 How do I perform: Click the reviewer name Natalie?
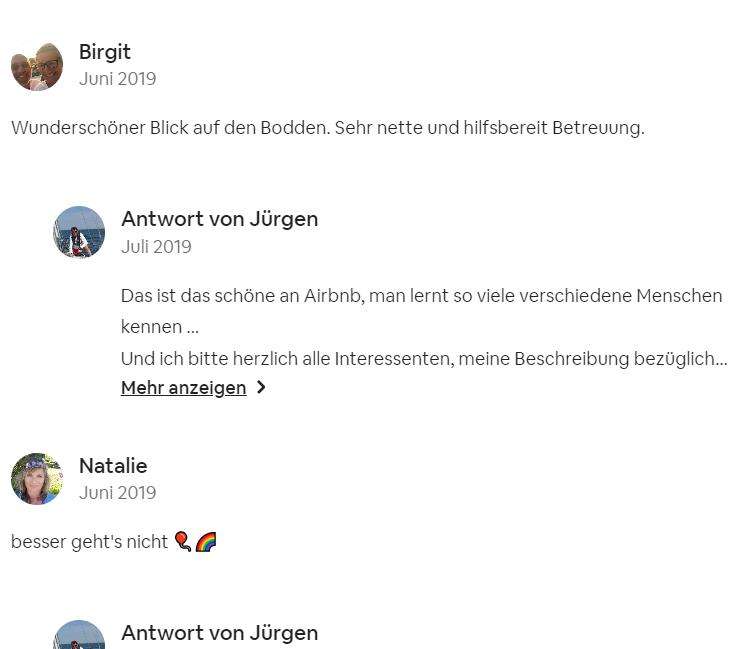coord(113,466)
